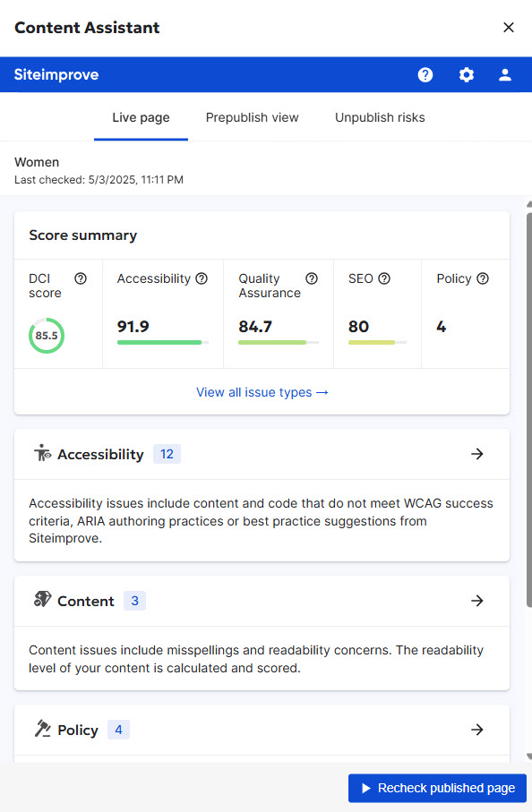532x812 pixels.
Task: Select the Live page tab
Action: (x=141, y=117)
